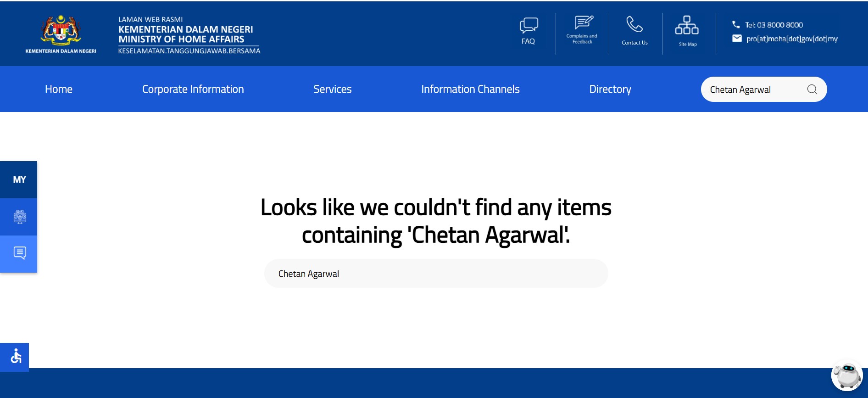
Task: Open the FAQ speech bubble icon
Action: coord(529,26)
